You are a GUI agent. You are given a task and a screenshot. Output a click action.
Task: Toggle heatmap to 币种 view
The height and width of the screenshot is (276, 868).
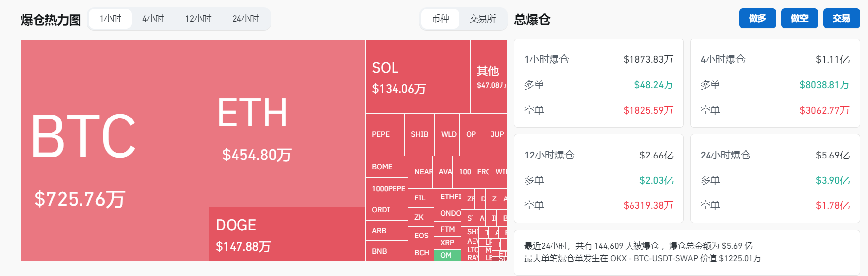[x=440, y=19]
